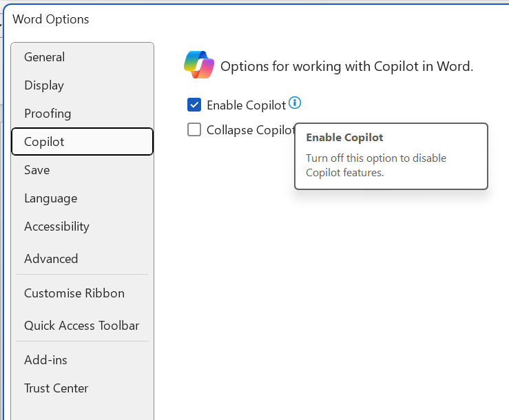This screenshot has height=420, width=509.
Task: Uncheck the Enable Copilot checkbox
Action: [x=194, y=105]
